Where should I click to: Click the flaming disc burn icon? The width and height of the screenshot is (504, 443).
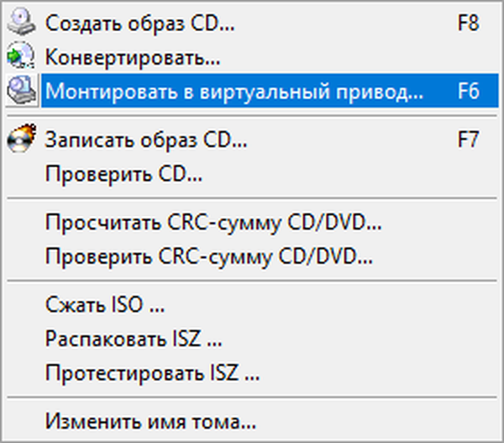pyautogui.click(x=22, y=138)
